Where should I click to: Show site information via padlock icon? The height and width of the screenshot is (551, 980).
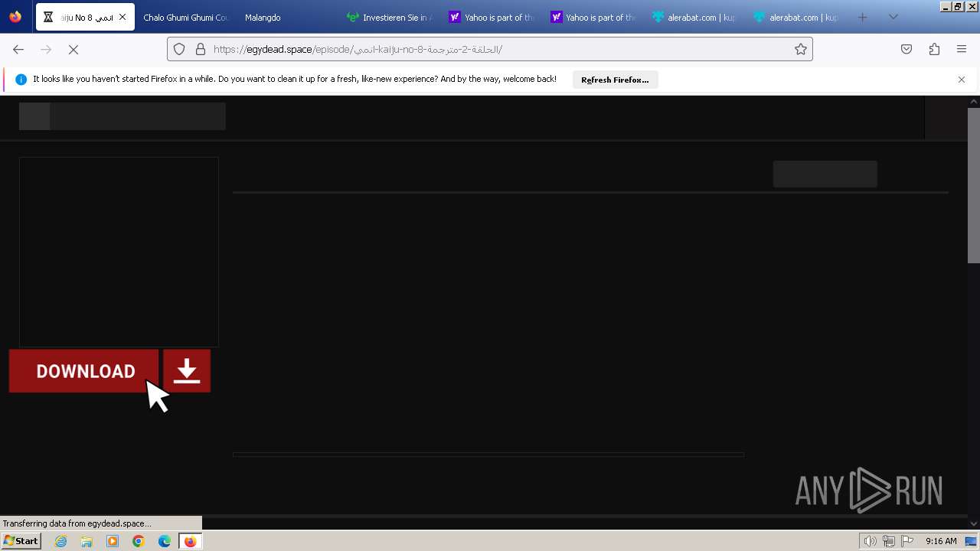(x=201, y=49)
